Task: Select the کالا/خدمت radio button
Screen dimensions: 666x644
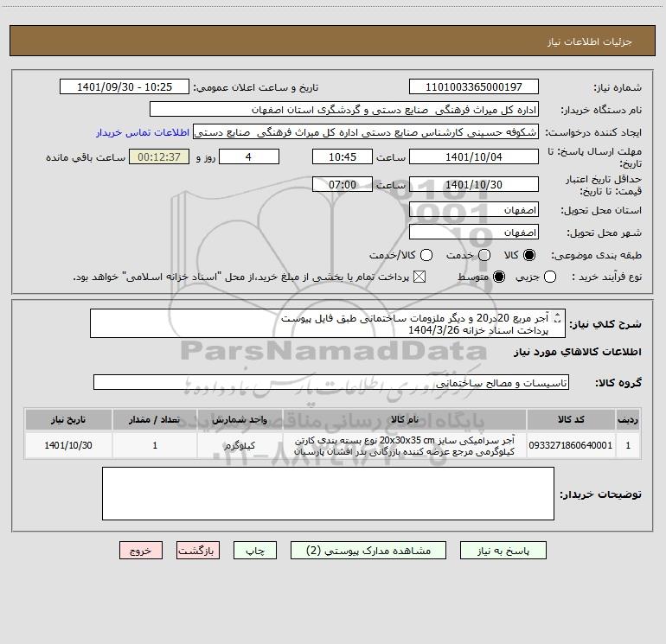Action: (x=426, y=255)
